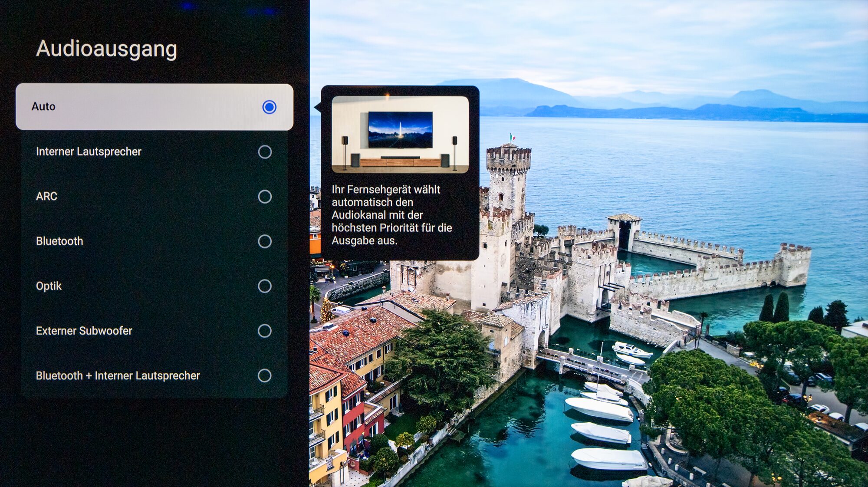
Task: Choose the Optik radio circle
Action: [x=265, y=286]
